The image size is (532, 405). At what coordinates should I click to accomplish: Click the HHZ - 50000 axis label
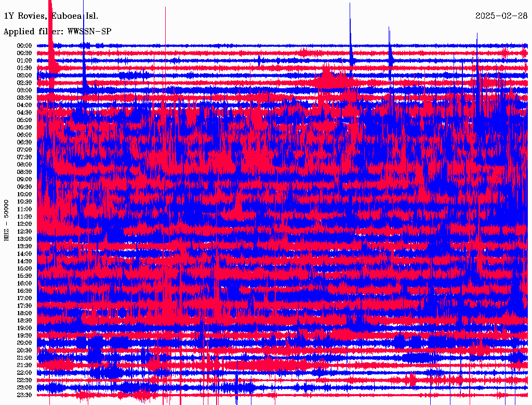click(6, 220)
